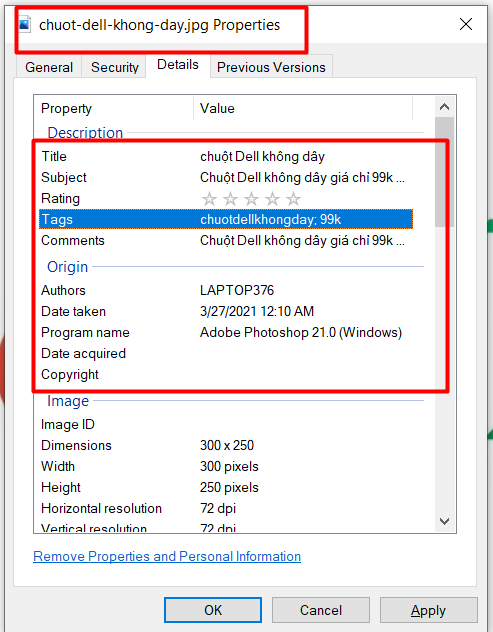Set rating to the fifth star

293,199
